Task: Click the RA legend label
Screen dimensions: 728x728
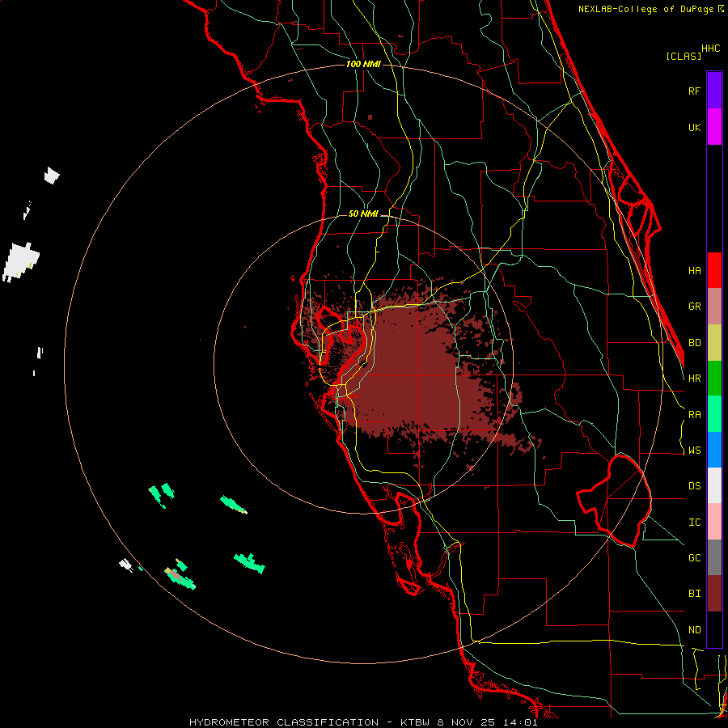Action: 694,415
